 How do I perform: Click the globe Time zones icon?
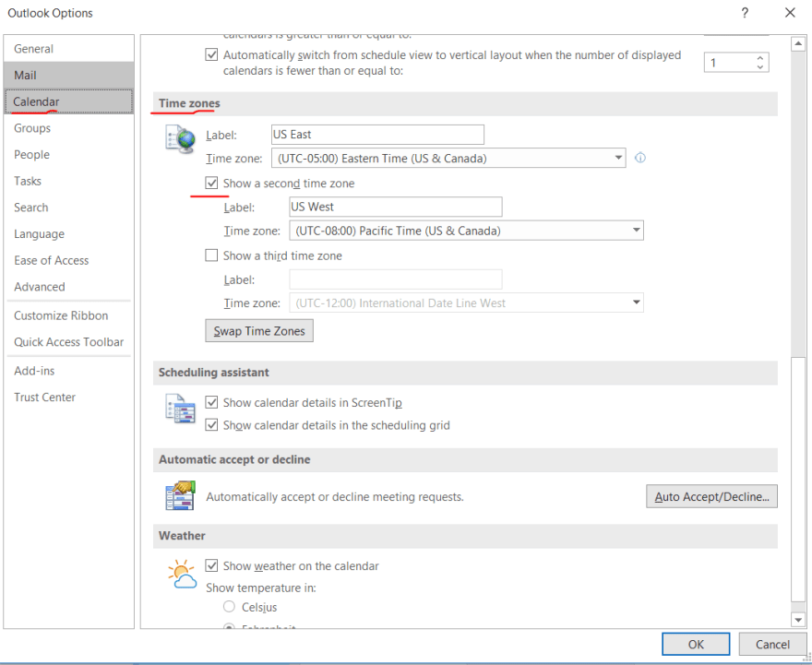[x=180, y=138]
